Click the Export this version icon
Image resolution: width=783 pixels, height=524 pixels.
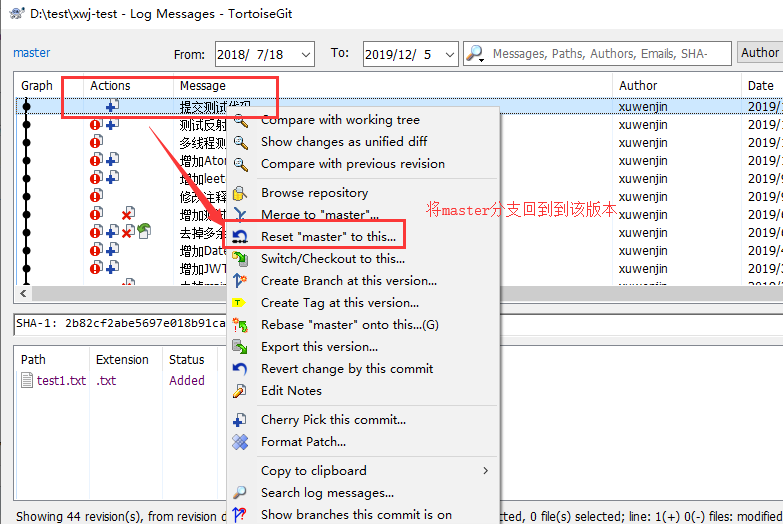[240, 347]
